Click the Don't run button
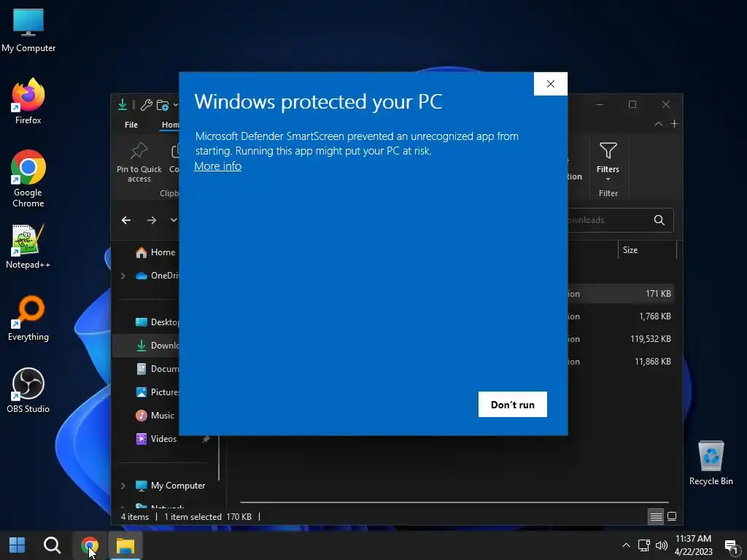Image resolution: width=747 pixels, height=560 pixels. 513,404
